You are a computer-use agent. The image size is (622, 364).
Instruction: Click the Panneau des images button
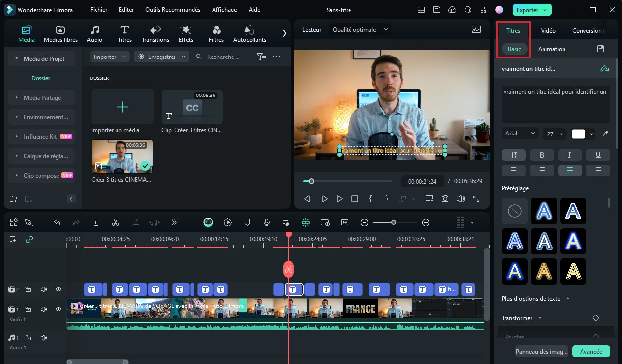point(542,351)
